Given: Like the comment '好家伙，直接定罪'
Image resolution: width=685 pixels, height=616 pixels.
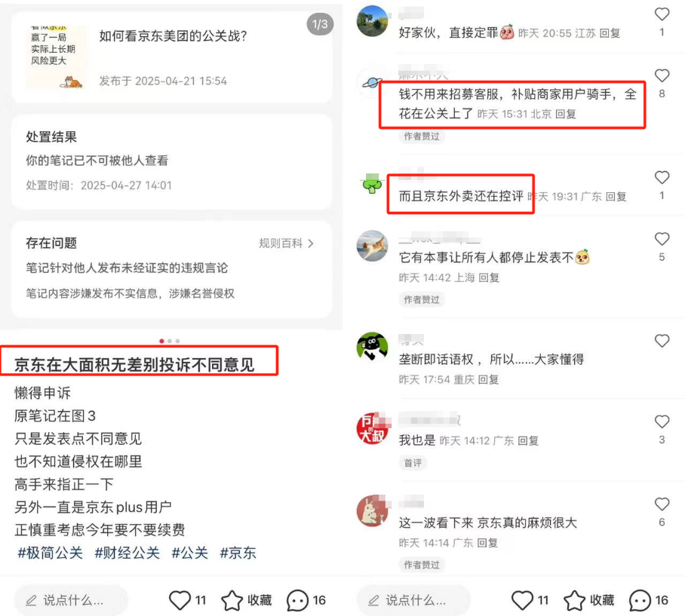Looking at the screenshot, I should tap(662, 14).
